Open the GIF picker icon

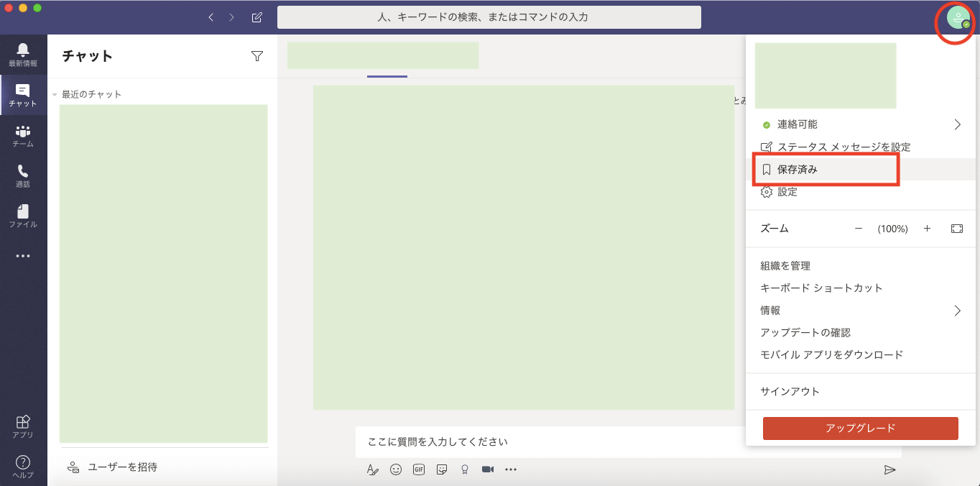click(419, 469)
